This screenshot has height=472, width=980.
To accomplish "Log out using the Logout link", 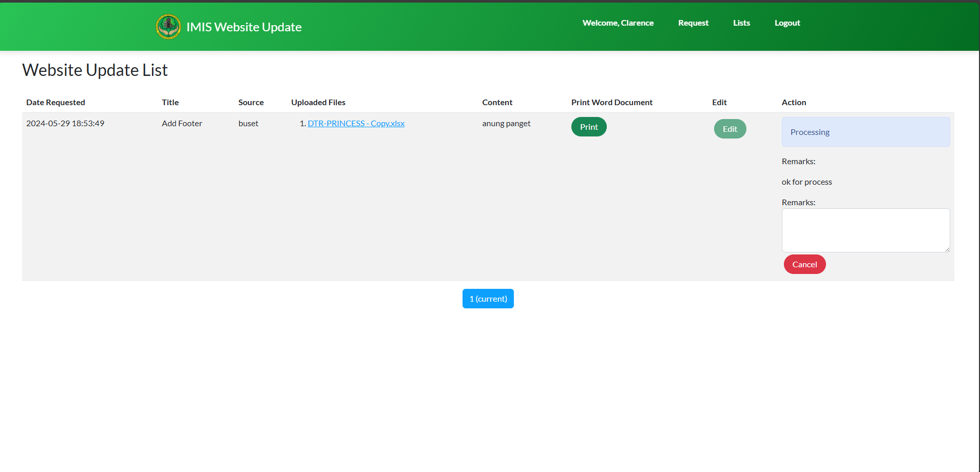I will pos(787,23).
